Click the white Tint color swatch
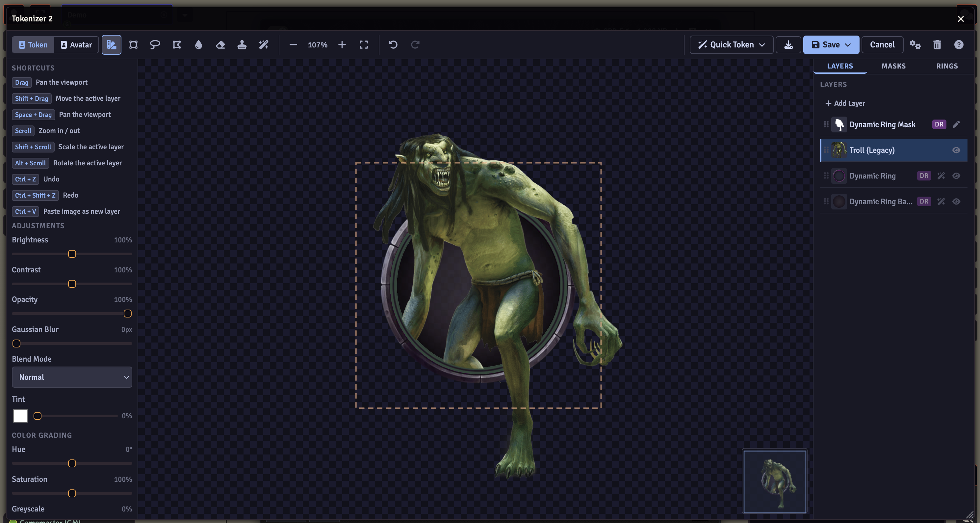The width and height of the screenshot is (980, 523). 20,416
